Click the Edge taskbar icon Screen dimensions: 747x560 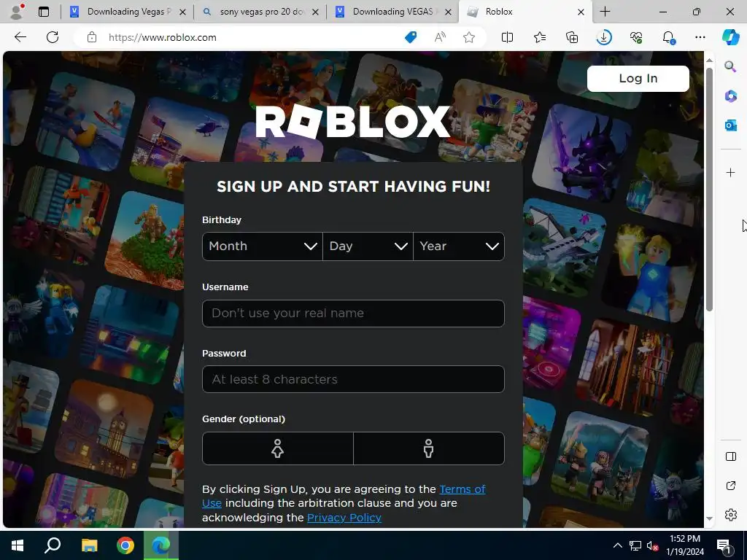161,545
